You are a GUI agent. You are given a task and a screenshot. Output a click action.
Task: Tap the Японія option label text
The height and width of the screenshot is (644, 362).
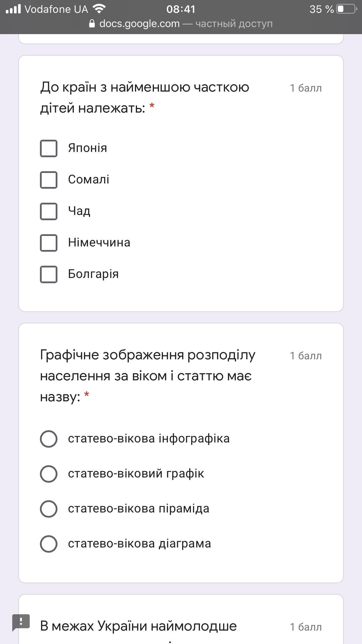pos(87,148)
